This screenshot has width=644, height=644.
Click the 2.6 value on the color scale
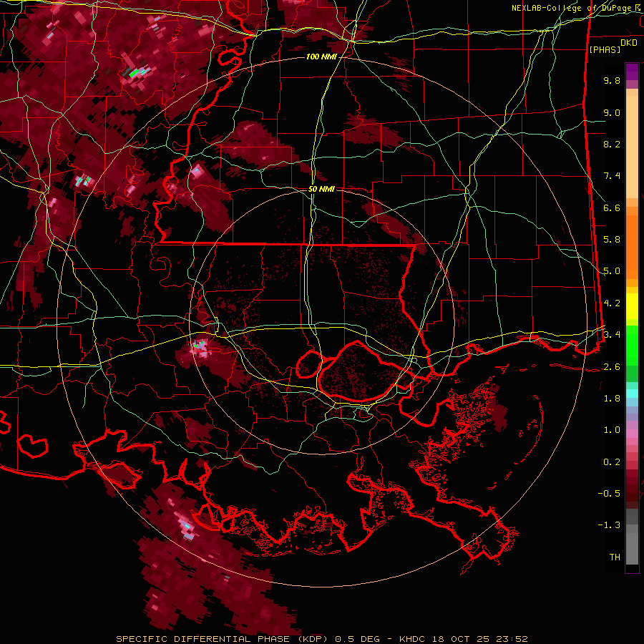click(612, 367)
